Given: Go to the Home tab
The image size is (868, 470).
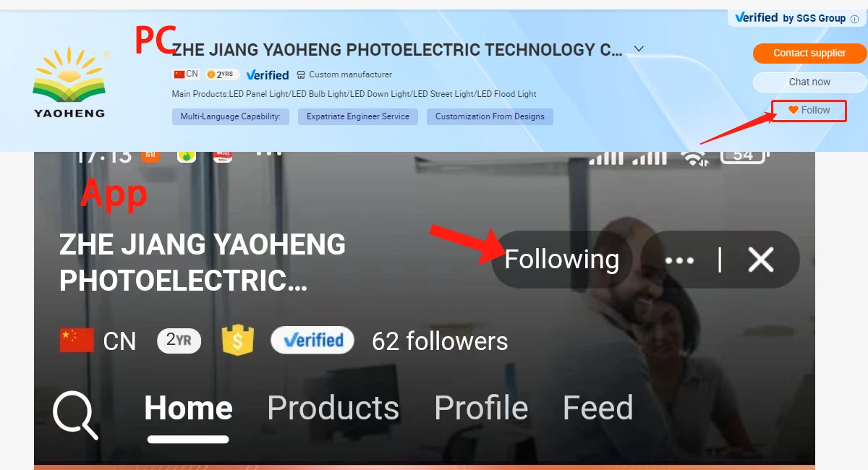Looking at the screenshot, I should [188, 409].
